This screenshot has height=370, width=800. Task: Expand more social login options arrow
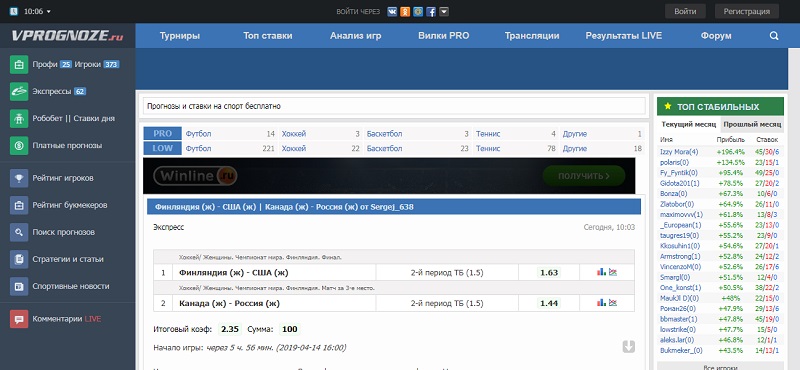(444, 11)
